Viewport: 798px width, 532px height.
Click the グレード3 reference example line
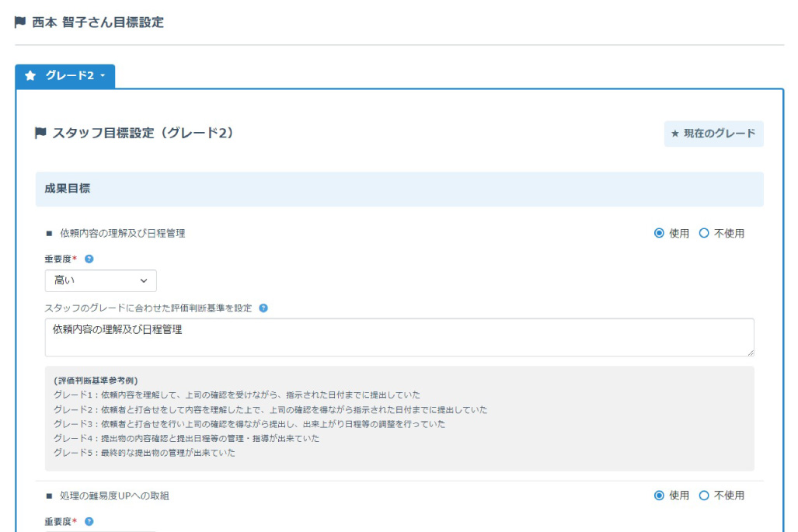[x=249, y=424]
